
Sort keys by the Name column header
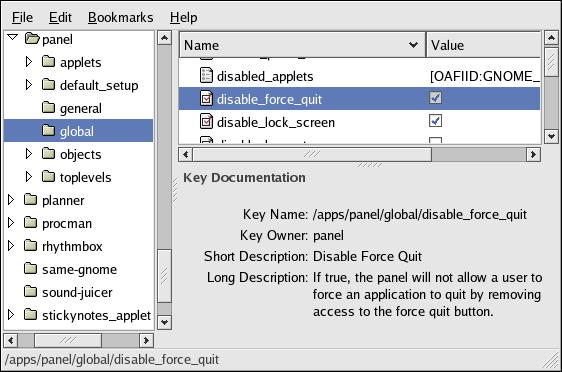click(x=303, y=45)
